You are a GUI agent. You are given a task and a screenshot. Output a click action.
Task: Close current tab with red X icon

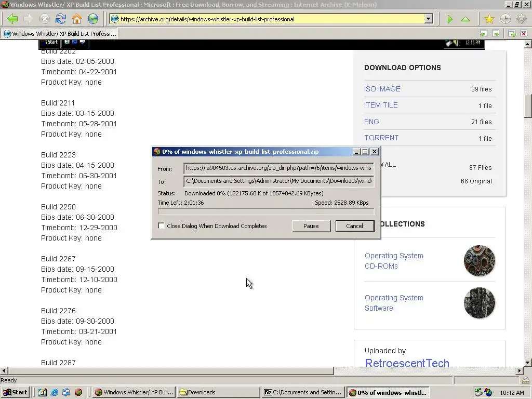524,34
